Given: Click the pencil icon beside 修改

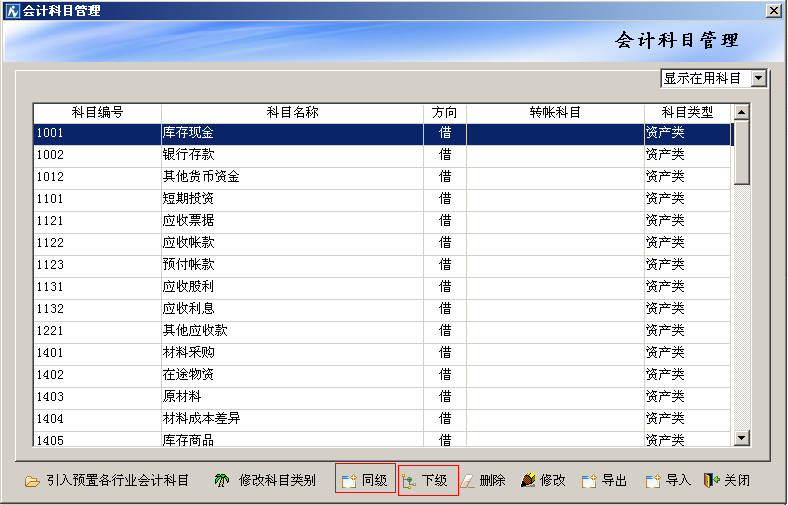Looking at the screenshot, I should click(528, 480).
